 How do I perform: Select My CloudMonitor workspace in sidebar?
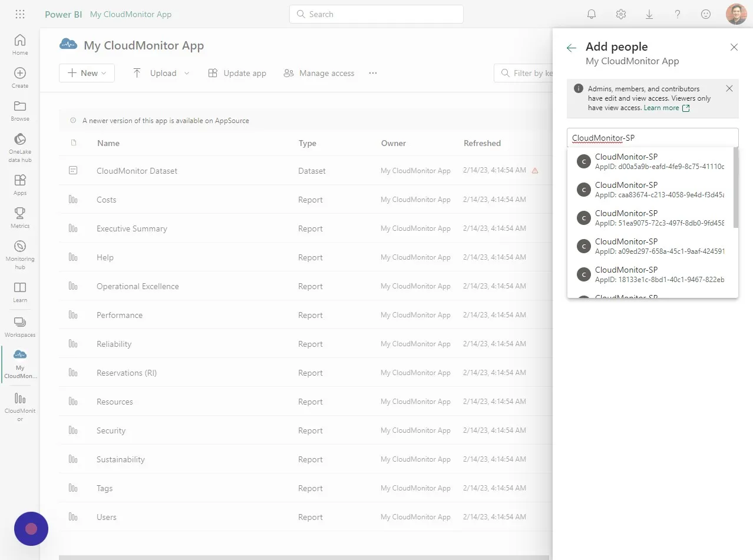(x=20, y=363)
